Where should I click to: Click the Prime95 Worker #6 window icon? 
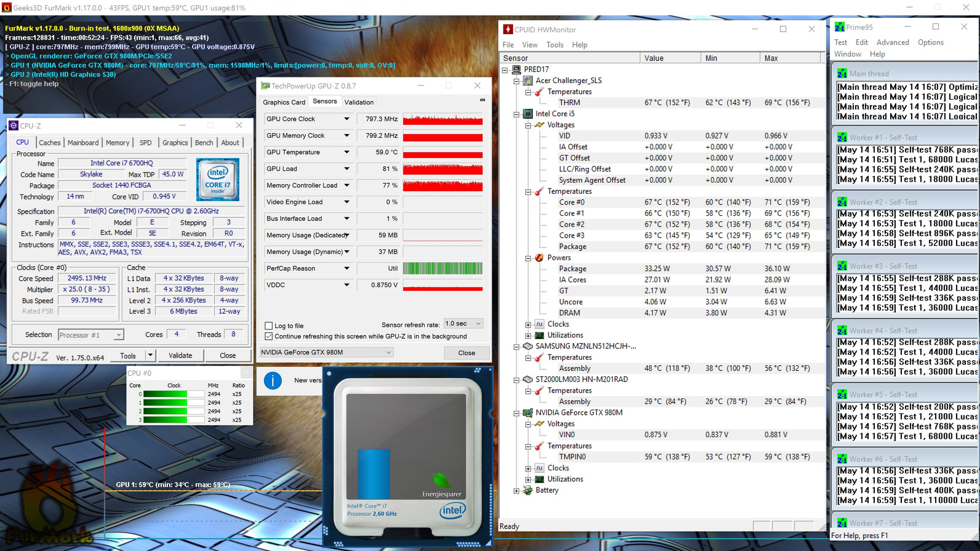tap(842, 460)
